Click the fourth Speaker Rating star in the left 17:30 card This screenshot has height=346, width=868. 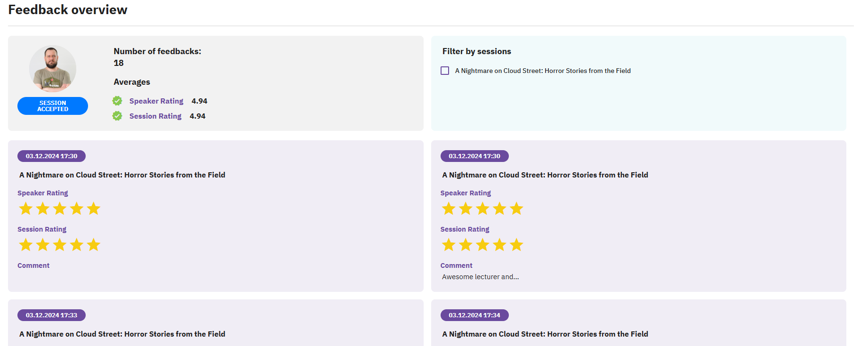pos(77,209)
